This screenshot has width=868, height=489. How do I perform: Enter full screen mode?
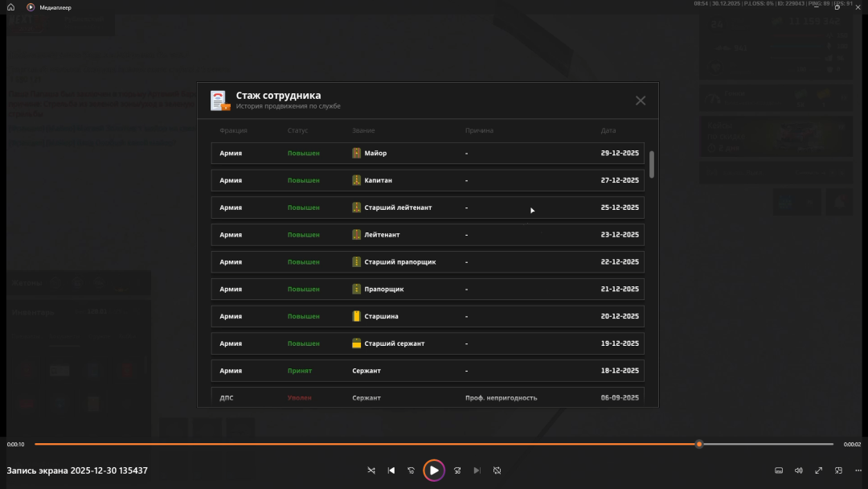819,471
